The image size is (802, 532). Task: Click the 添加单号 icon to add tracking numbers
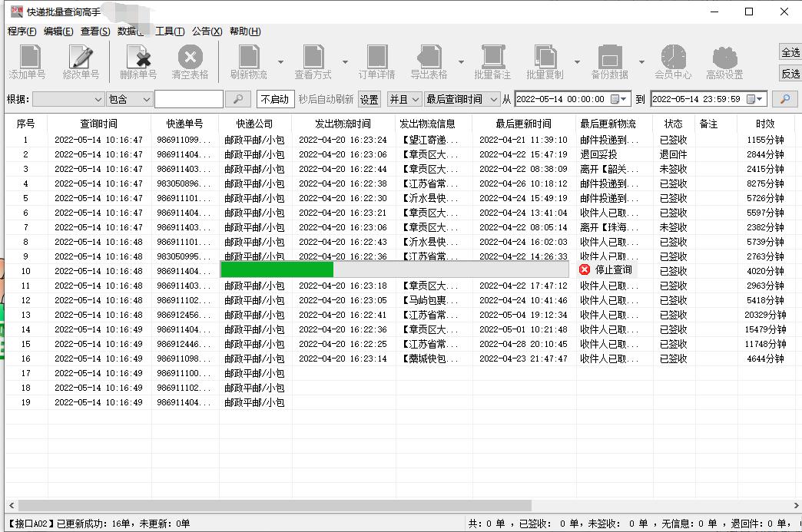[x=28, y=61]
